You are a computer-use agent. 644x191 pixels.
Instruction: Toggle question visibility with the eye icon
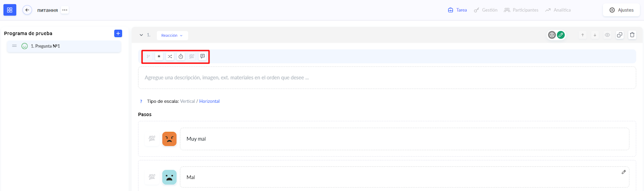pos(607,35)
